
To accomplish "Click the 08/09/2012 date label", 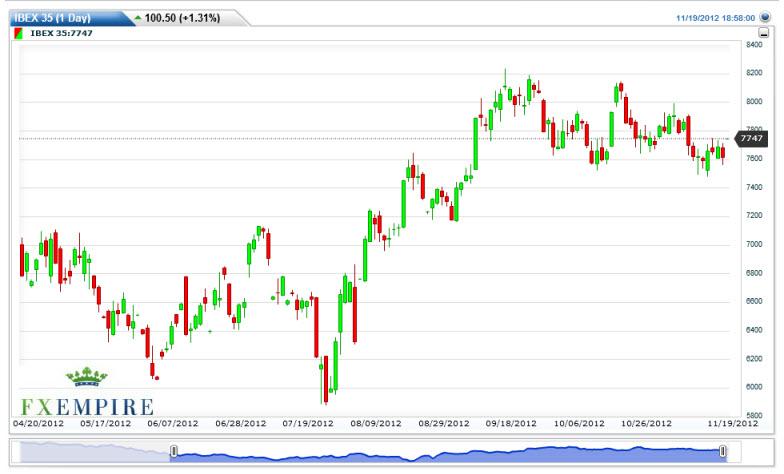I will [x=376, y=423].
